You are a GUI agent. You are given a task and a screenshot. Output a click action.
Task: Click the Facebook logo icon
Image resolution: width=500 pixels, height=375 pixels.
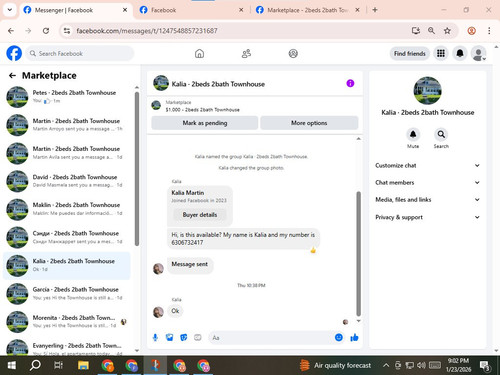tap(14, 53)
